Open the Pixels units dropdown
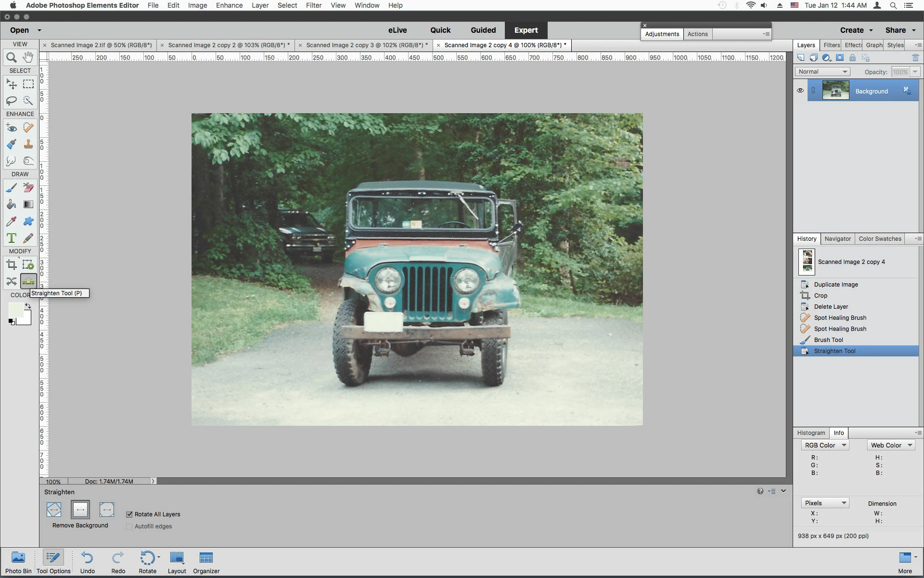The image size is (924, 578). pyautogui.click(x=825, y=503)
